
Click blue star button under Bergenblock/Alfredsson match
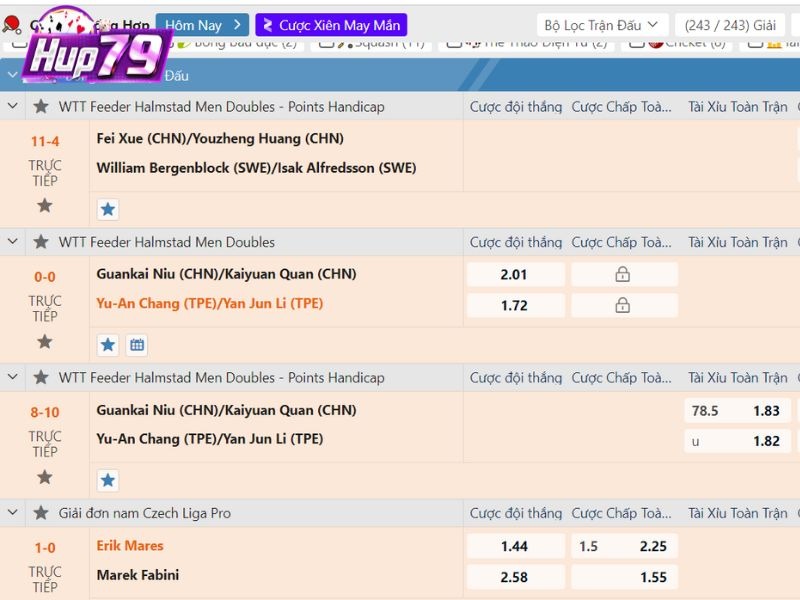(x=108, y=209)
